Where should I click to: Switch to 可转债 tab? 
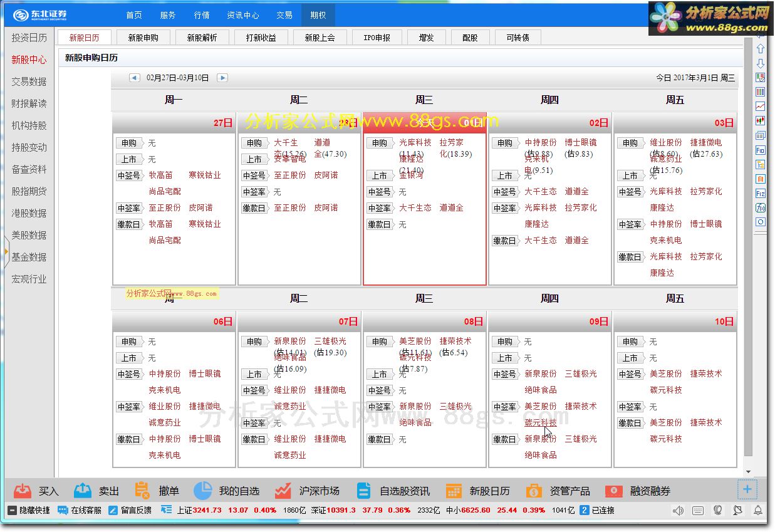pos(518,38)
